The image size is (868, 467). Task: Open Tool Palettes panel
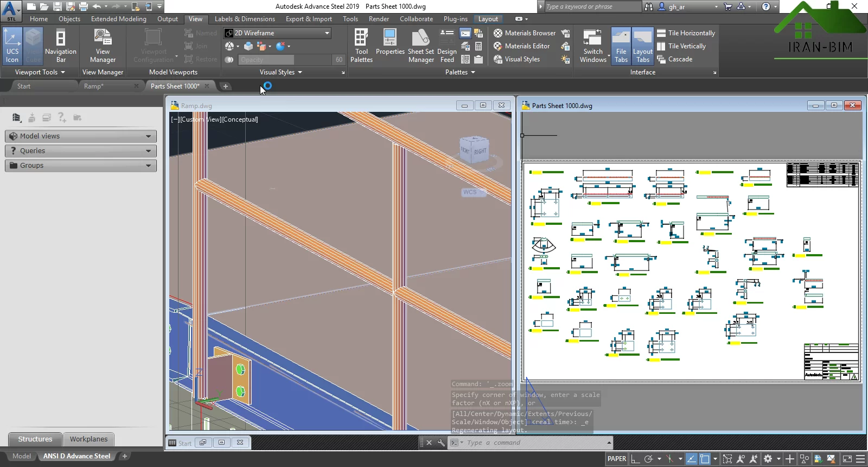361,46
